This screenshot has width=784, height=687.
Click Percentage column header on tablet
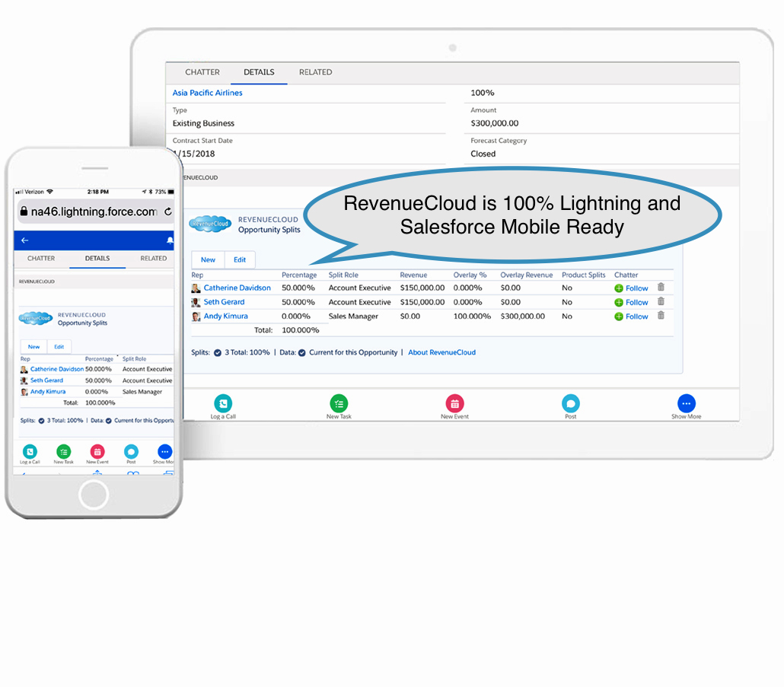299,275
